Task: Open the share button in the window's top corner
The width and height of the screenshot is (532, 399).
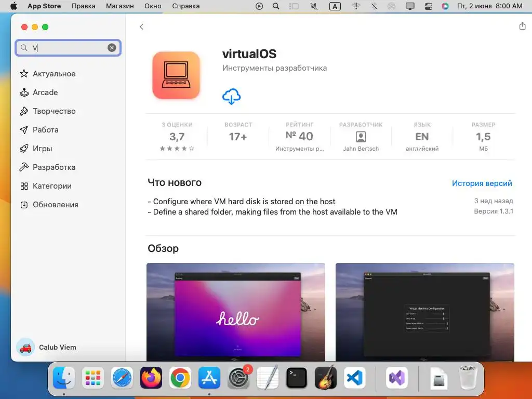Action: [x=522, y=26]
